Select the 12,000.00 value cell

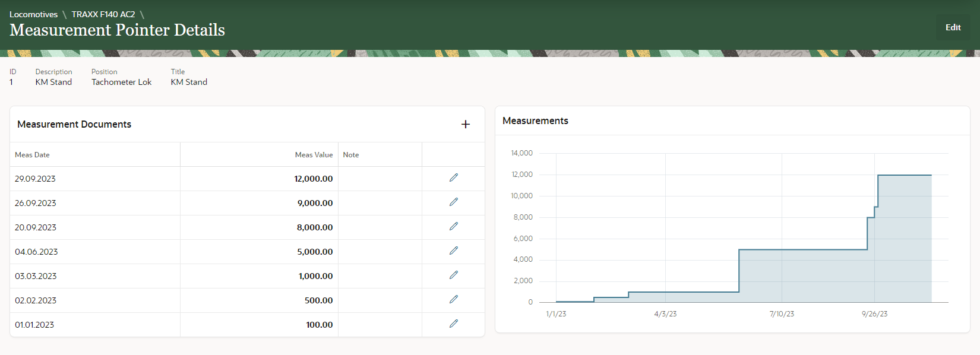click(313, 179)
